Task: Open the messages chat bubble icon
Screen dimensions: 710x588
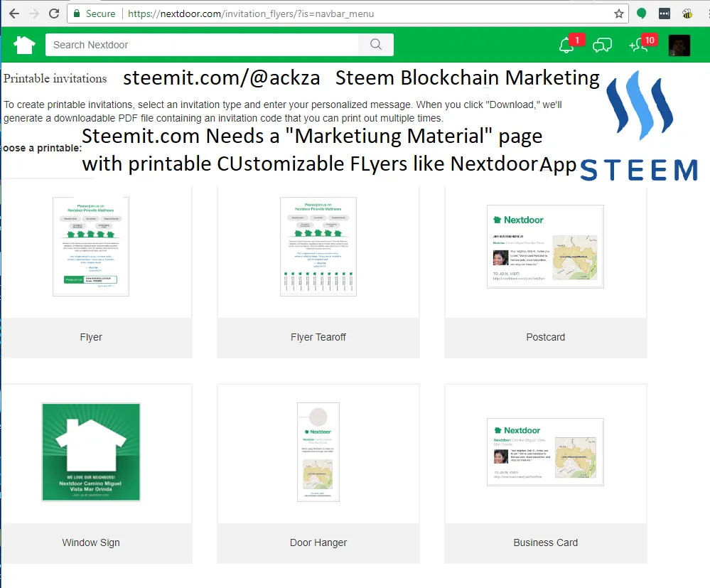Action: [602, 45]
